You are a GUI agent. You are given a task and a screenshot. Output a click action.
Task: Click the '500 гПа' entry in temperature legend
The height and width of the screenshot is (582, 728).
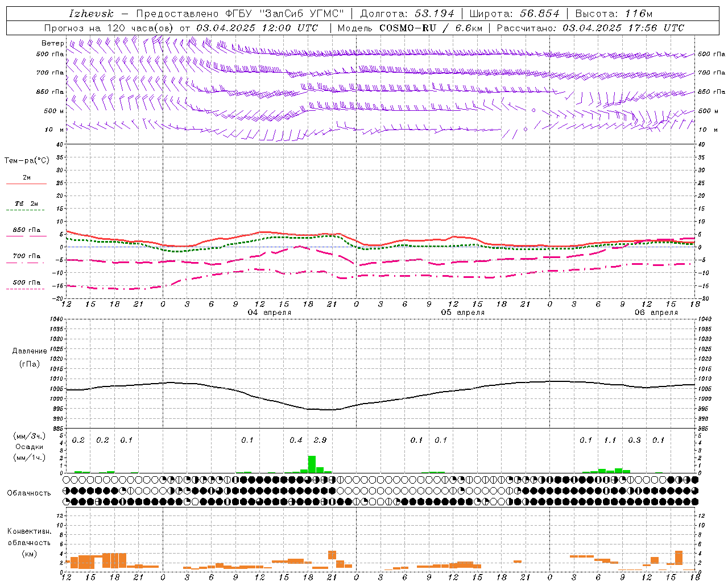26,282
